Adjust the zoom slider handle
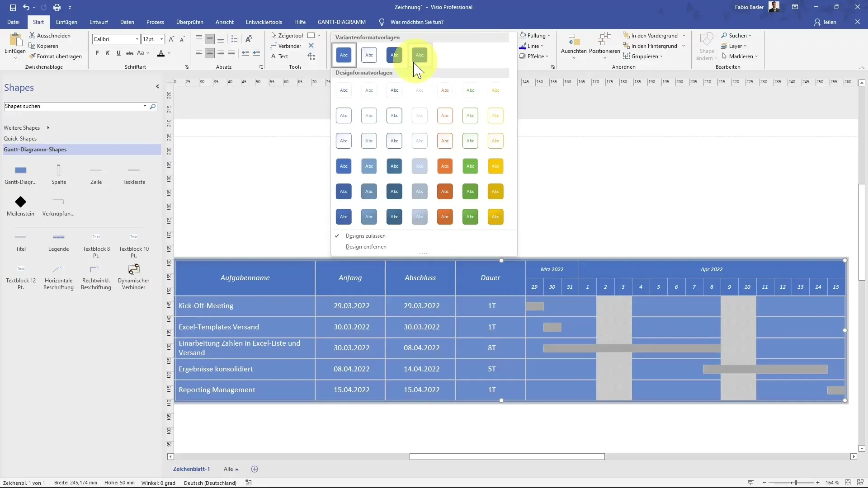The width and height of the screenshot is (868, 488). (x=795, y=483)
